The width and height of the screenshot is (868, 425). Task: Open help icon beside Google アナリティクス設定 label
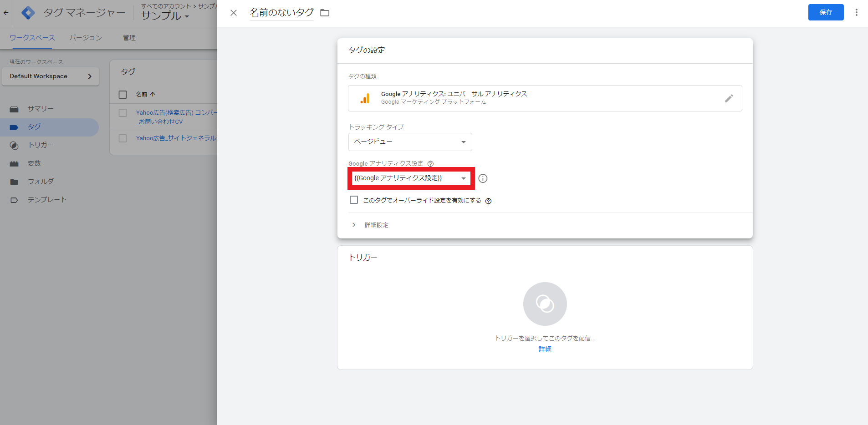(x=430, y=164)
